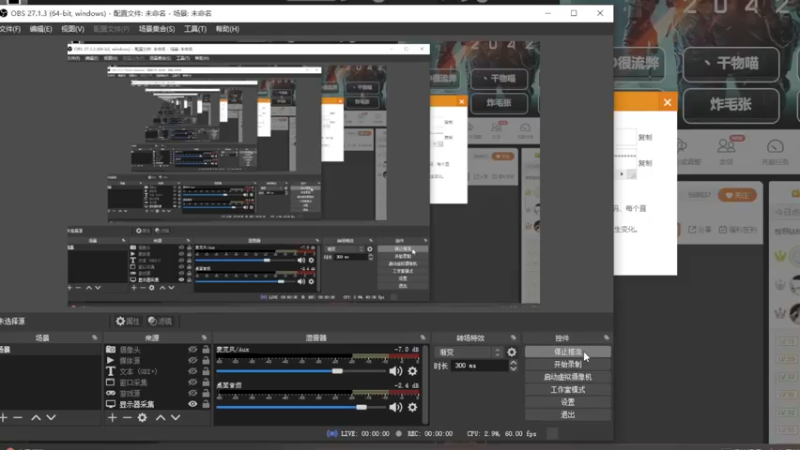Pop out the 场景 dock via its header icon
Viewport: 800px width, 450px height.
pyautogui.click(x=94, y=338)
